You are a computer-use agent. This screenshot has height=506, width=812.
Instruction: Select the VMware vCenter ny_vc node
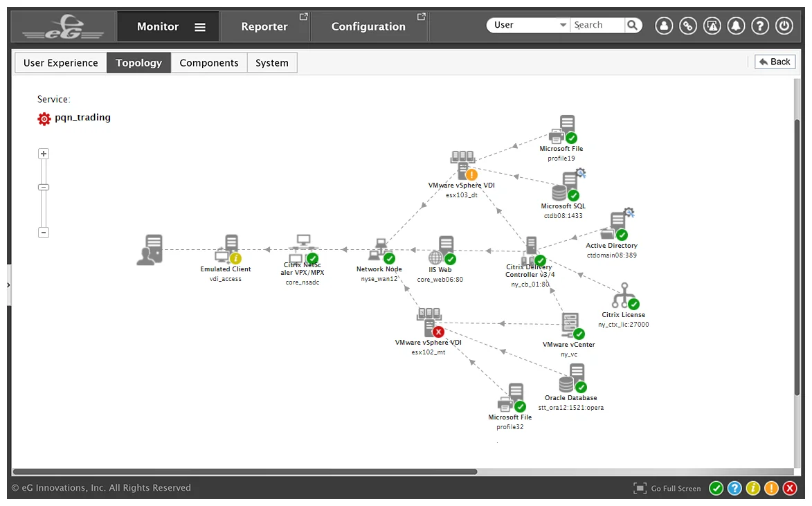click(x=572, y=326)
